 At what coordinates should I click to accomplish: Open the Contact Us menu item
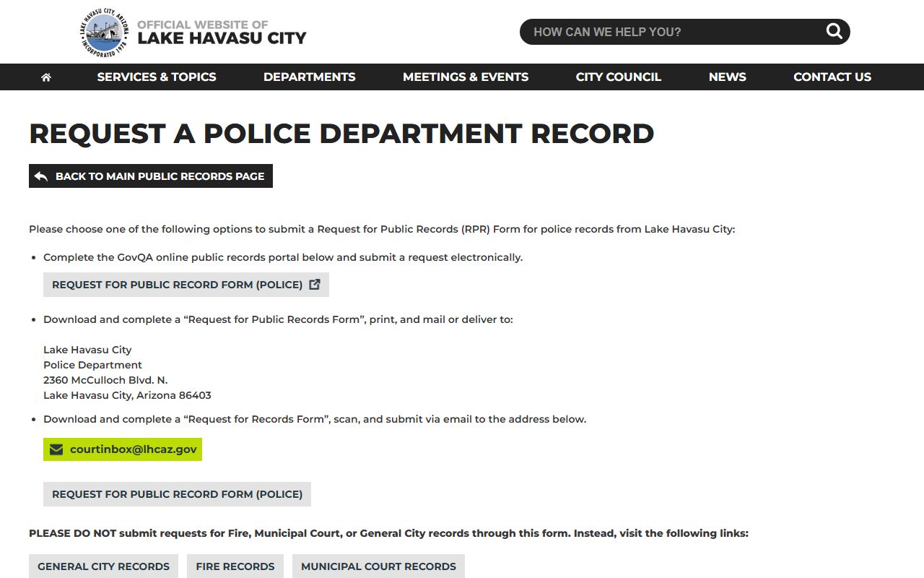point(832,77)
